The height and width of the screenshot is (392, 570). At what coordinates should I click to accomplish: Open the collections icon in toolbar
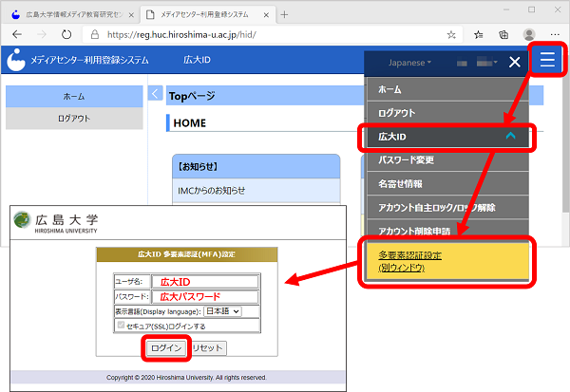[503, 35]
